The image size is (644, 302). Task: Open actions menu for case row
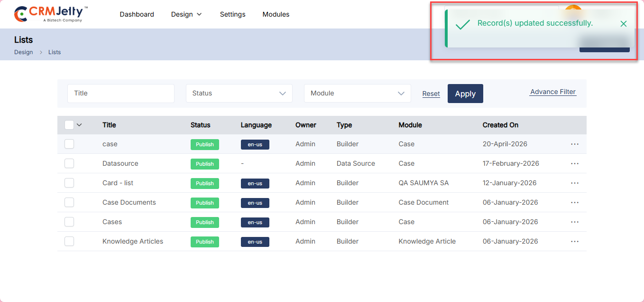[575, 144]
